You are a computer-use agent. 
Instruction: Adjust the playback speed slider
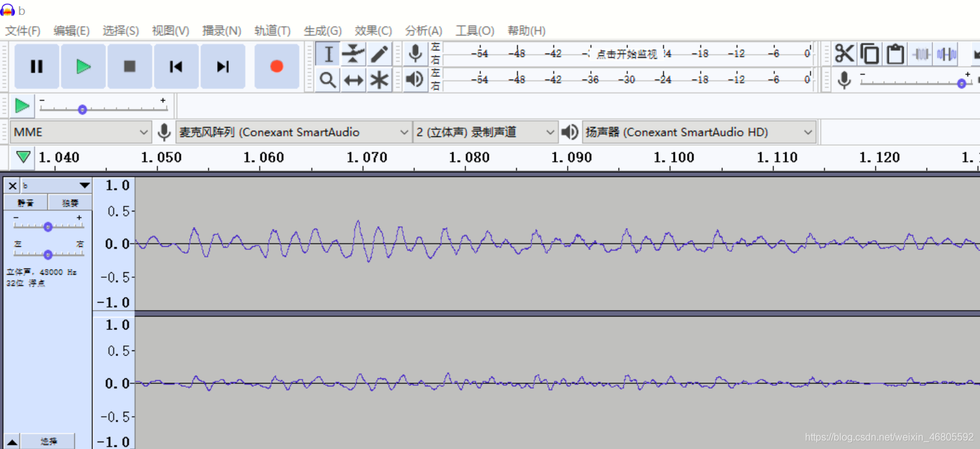click(x=103, y=109)
